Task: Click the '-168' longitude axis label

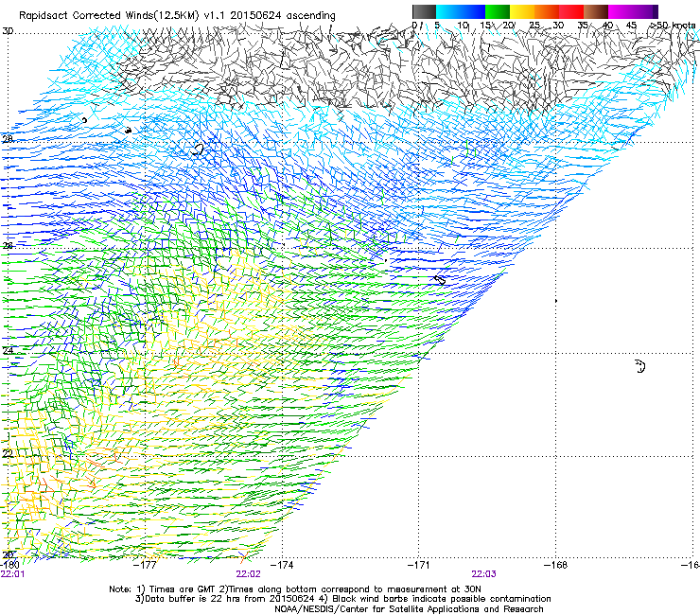Action: tap(556, 565)
